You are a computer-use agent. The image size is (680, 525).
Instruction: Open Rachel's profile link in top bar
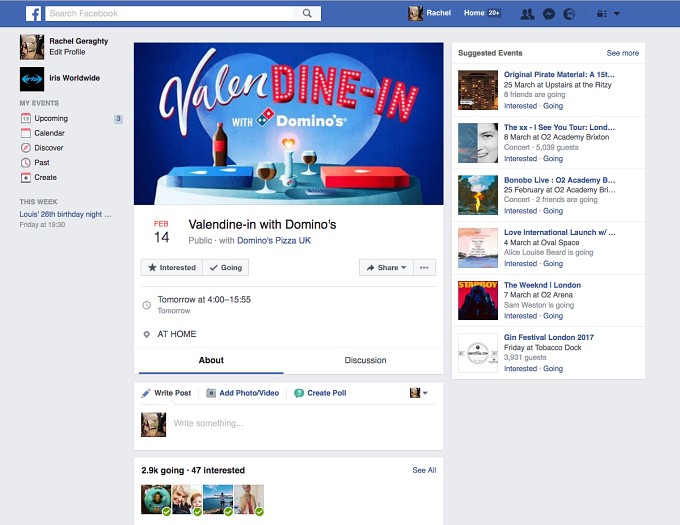coord(438,13)
